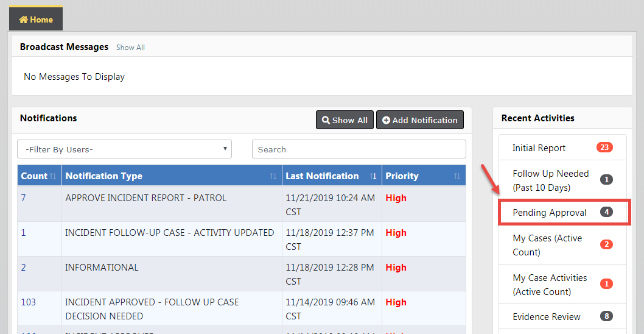Screen dimensions: 644x334
Task: Open the Filter By Users dropdown
Action: (124, 149)
